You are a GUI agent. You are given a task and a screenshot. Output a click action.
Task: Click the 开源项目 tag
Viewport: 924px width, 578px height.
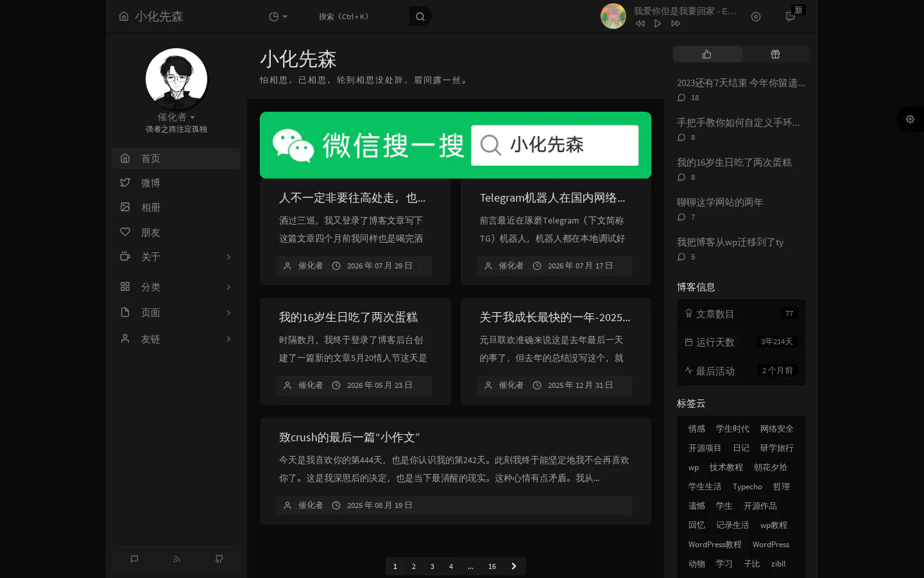click(705, 448)
